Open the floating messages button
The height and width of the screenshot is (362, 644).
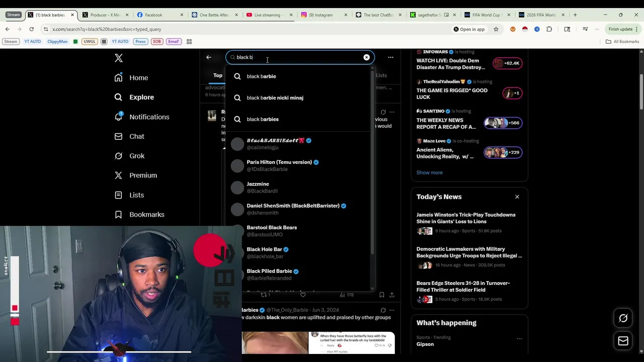(x=623, y=341)
